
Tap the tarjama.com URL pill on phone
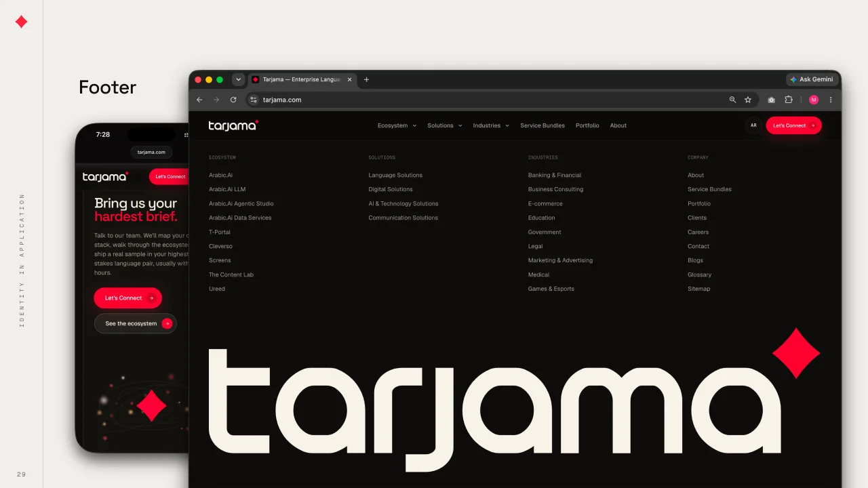click(x=151, y=152)
